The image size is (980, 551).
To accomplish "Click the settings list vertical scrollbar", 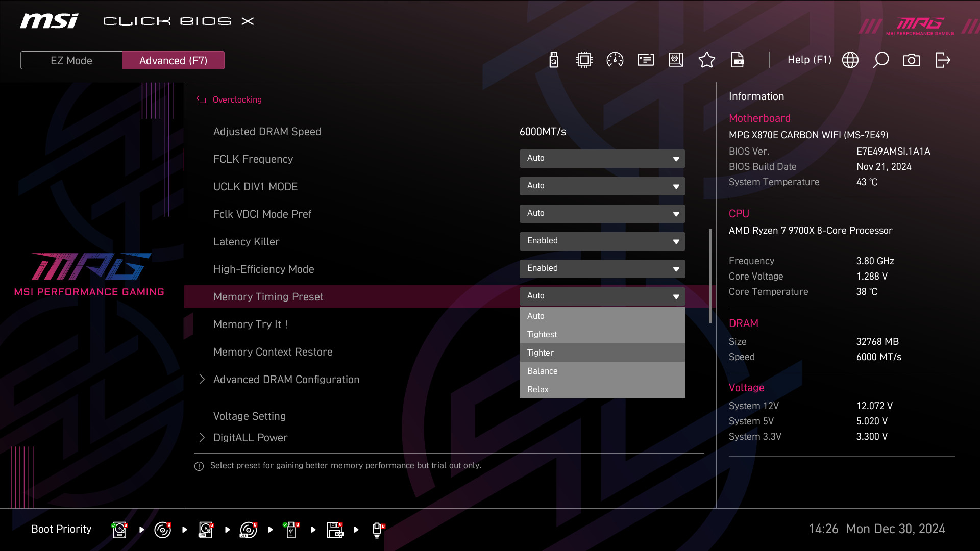I will tap(710, 275).
